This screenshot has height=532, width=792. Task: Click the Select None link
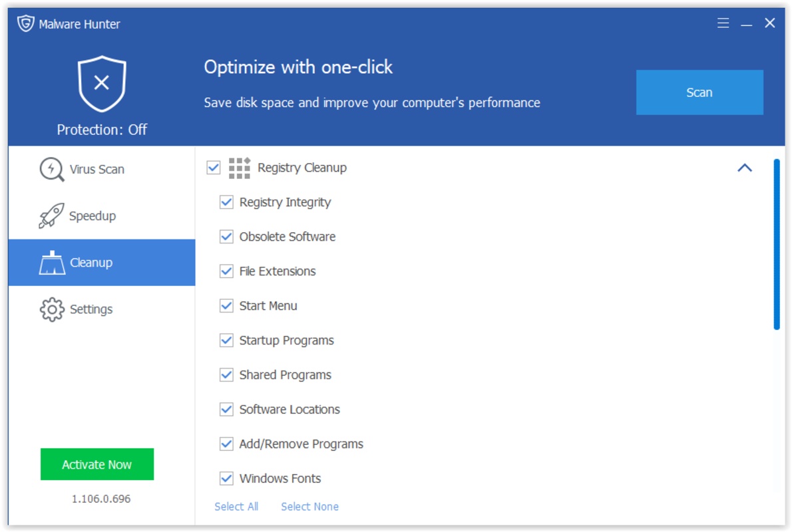309,506
